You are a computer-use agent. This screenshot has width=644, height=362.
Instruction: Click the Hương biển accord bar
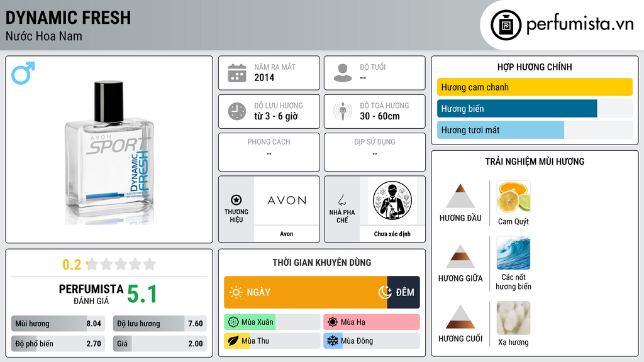(x=535, y=109)
